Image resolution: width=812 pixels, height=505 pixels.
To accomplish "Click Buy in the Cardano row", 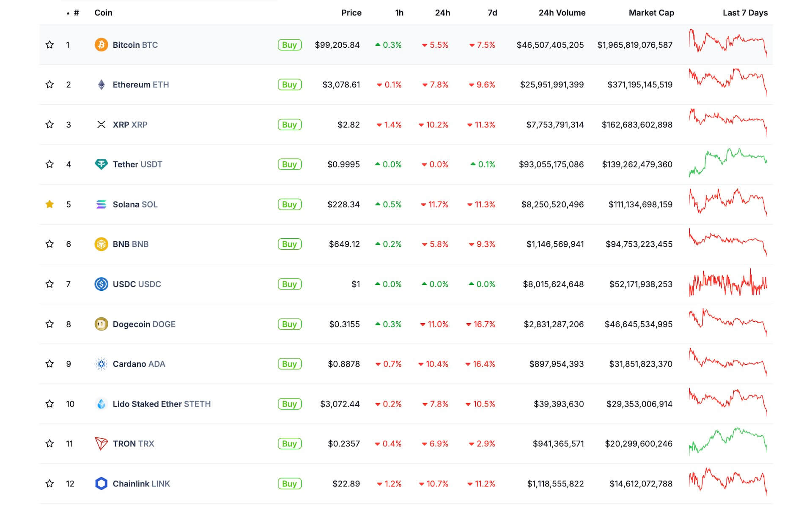I will (x=290, y=364).
